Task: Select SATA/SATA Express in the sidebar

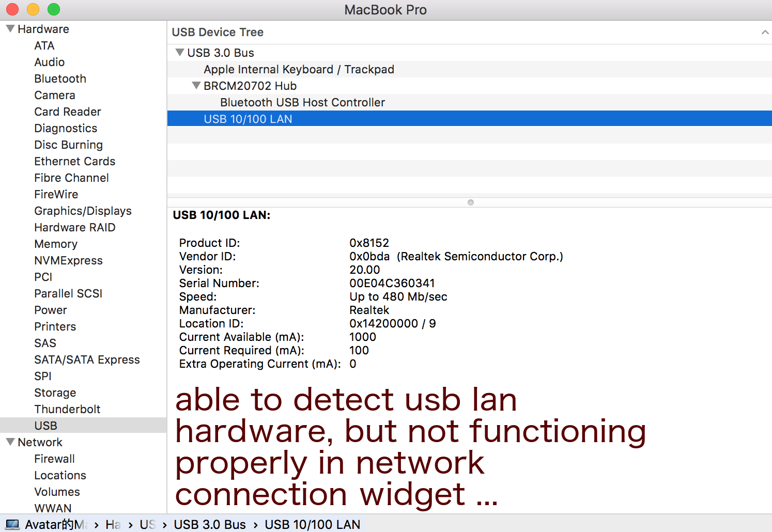Action: pyautogui.click(x=87, y=359)
